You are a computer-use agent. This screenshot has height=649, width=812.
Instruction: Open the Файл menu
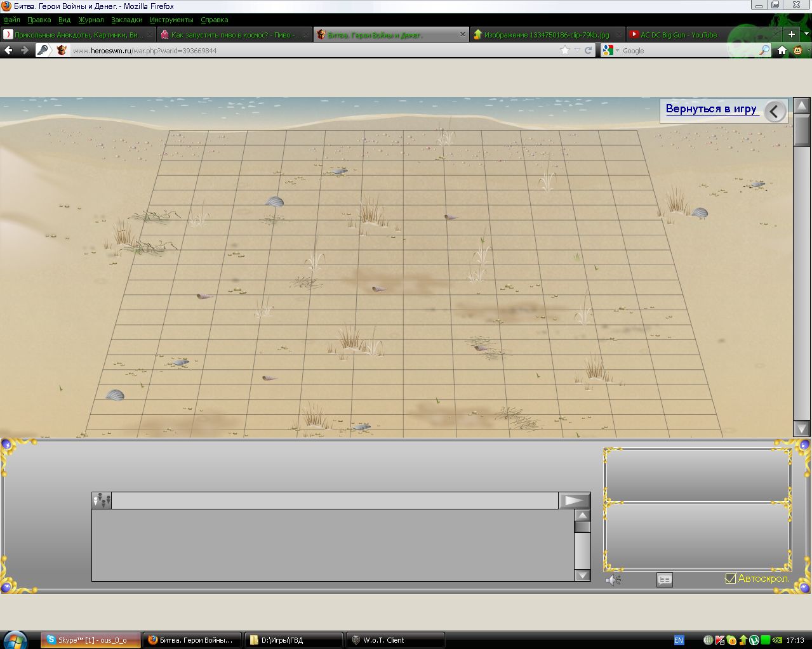pyautogui.click(x=11, y=20)
